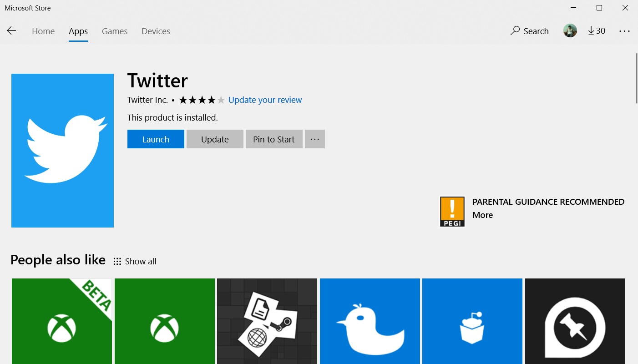Switch to the Apps tab
638x364 pixels.
78,31
